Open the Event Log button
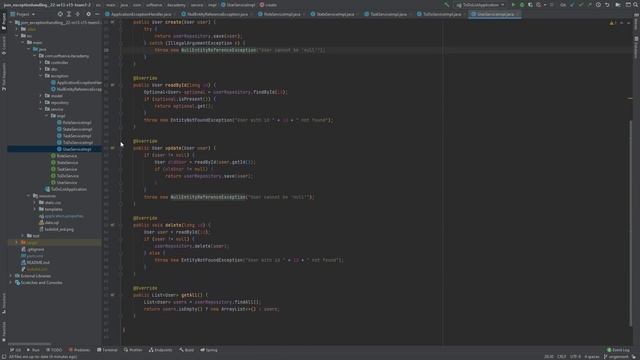This screenshot has width=640, height=360. coord(618,350)
